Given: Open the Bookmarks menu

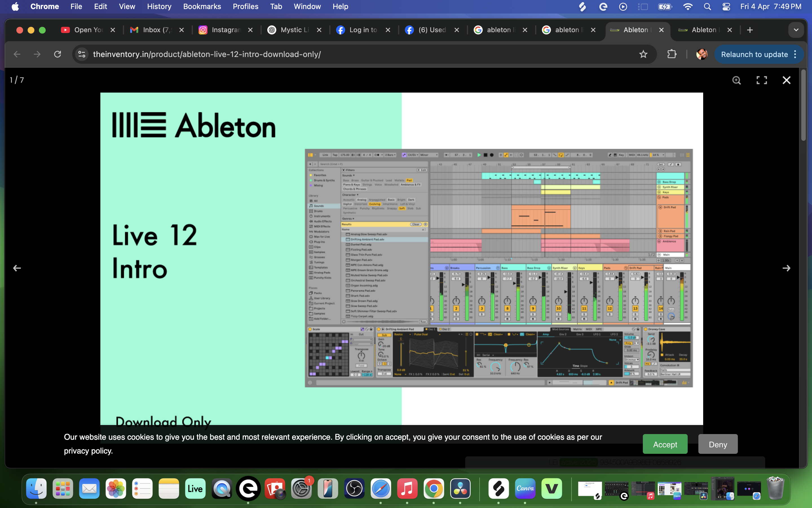Looking at the screenshot, I should [202, 6].
